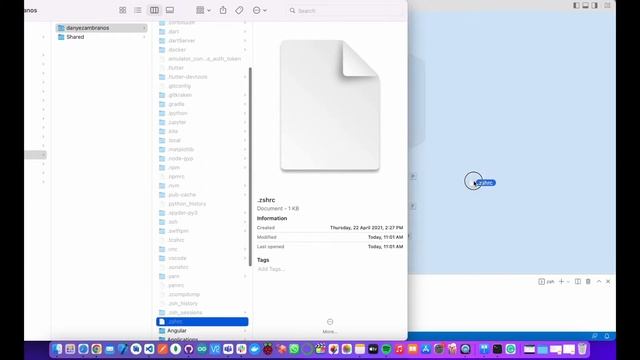
Task: Select the .gradle folder
Action: (x=202, y=104)
